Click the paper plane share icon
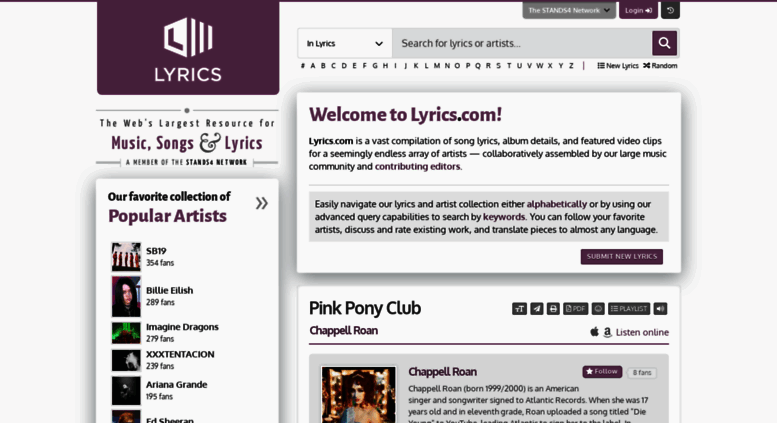Image resolution: width=777 pixels, height=423 pixels. (537, 309)
